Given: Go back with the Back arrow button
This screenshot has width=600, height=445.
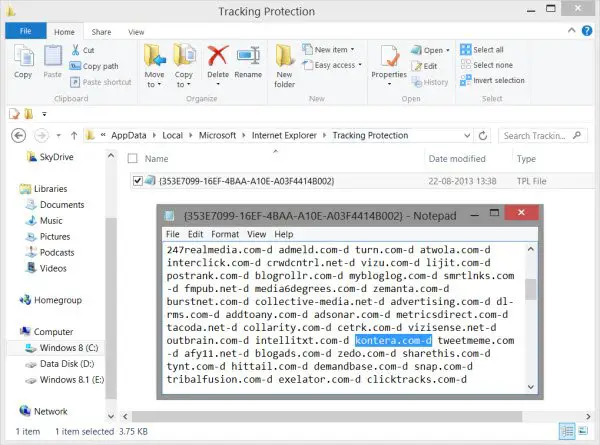Looking at the screenshot, I should pos(18,135).
